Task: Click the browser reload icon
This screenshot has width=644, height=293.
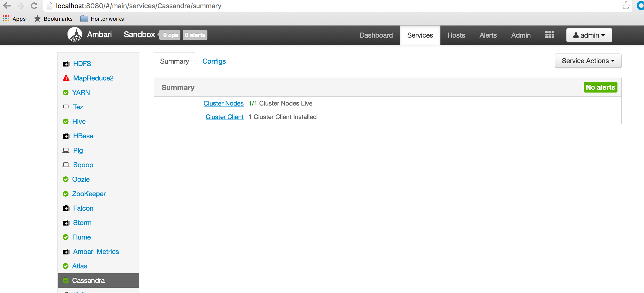Action: (x=34, y=6)
